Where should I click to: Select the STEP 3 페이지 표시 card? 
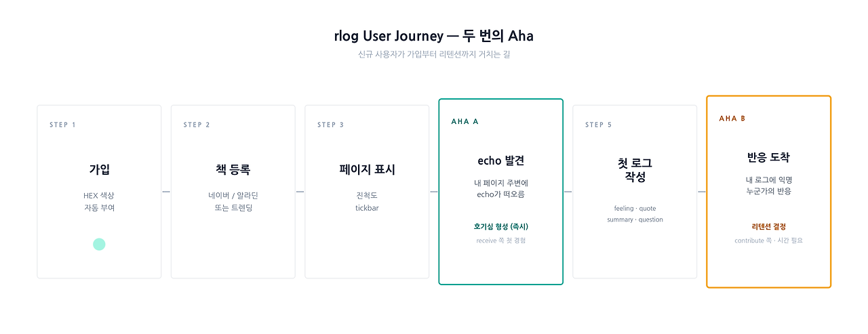367,192
